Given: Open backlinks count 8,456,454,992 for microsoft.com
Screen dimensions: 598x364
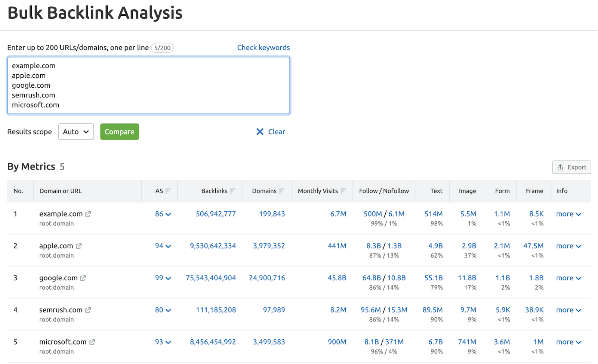Looking at the screenshot, I should [x=213, y=342].
